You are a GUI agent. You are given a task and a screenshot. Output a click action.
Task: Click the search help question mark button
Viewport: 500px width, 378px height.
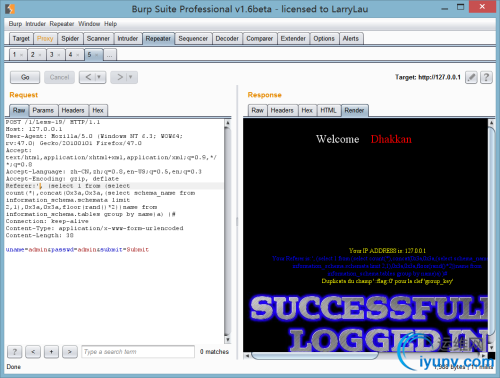(14, 352)
